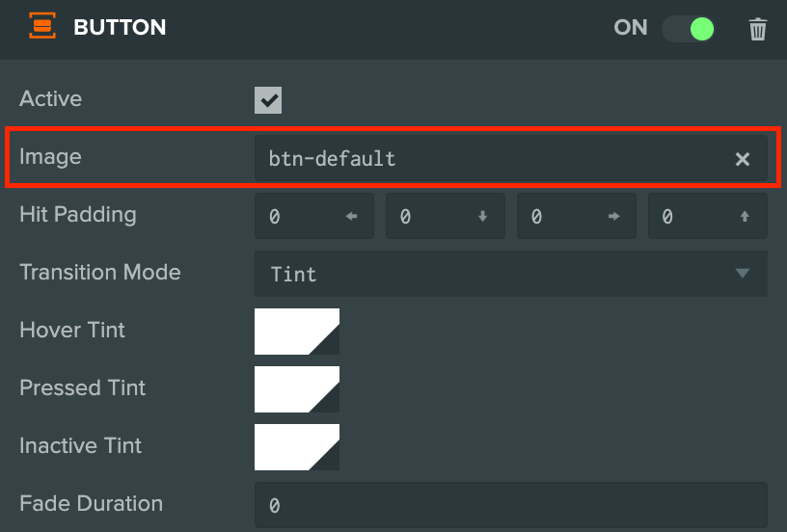Click the Transition Mode label
Image resolution: width=787 pixels, height=532 pixels.
click(100, 273)
